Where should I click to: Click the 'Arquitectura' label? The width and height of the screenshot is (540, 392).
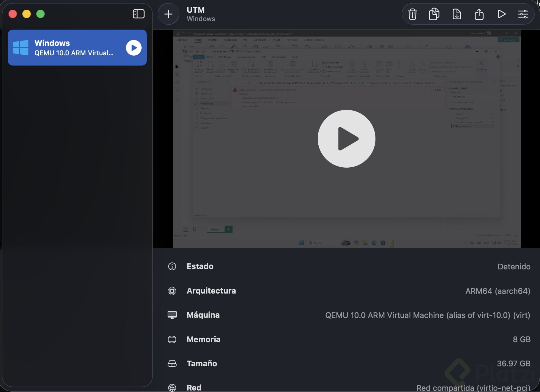click(x=211, y=291)
